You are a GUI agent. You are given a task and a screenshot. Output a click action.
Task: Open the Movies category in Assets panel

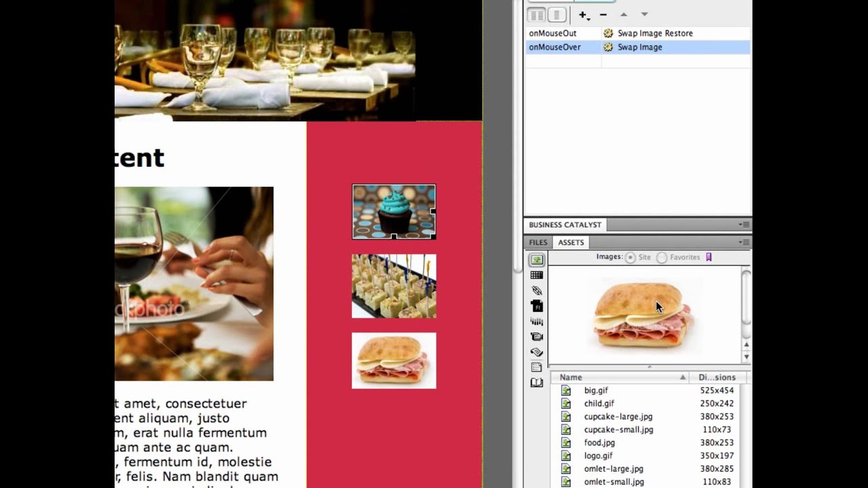click(x=536, y=337)
